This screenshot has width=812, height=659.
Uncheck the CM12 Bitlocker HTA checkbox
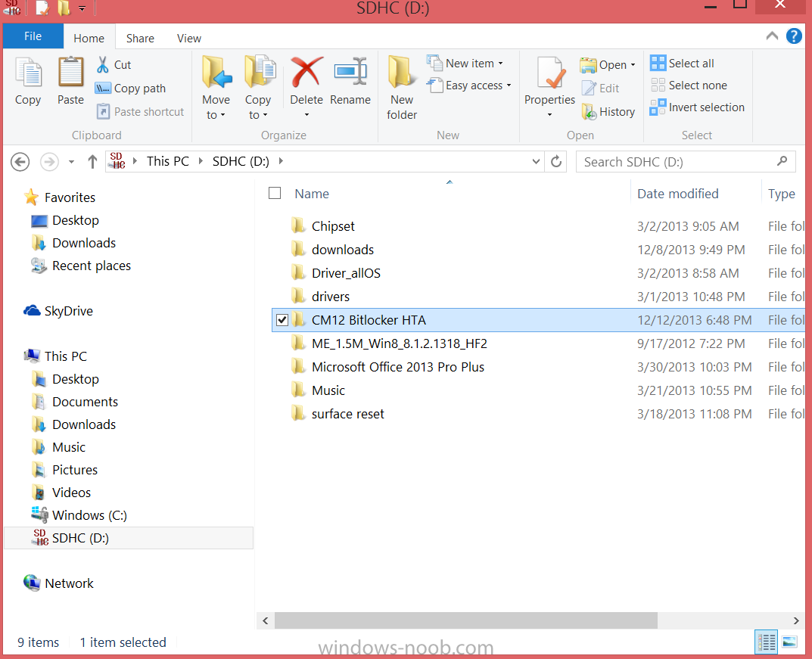[282, 320]
